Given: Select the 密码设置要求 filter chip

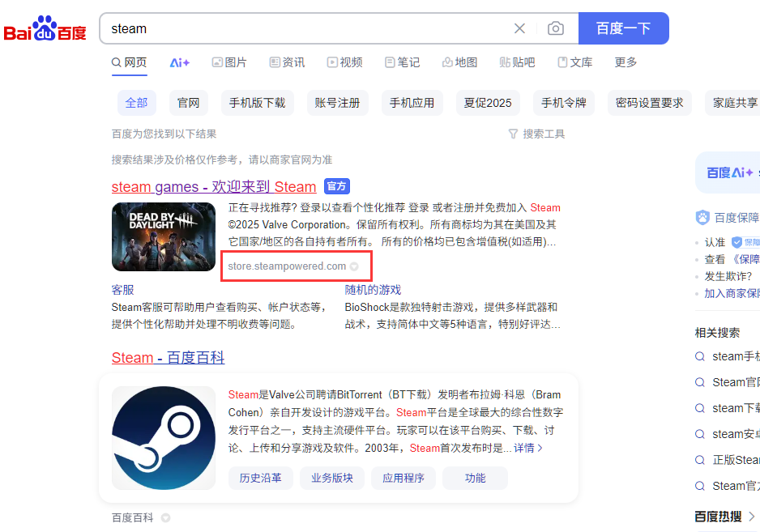Looking at the screenshot, I should tap(650, 103).
